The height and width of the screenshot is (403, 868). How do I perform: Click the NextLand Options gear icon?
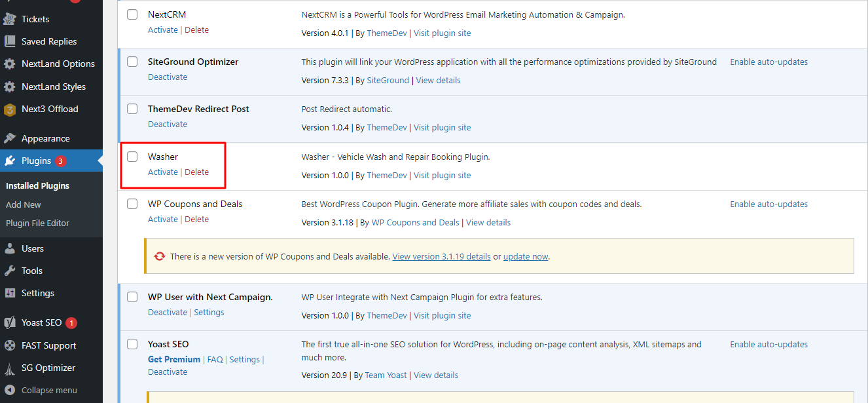[x=10, y=64]
